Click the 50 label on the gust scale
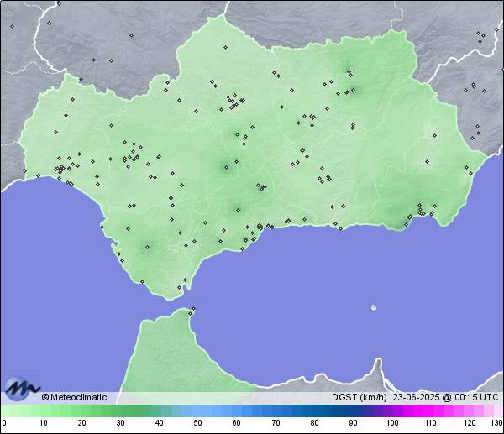The width and height of the screenshot is (504, 434). pos(198,423)
